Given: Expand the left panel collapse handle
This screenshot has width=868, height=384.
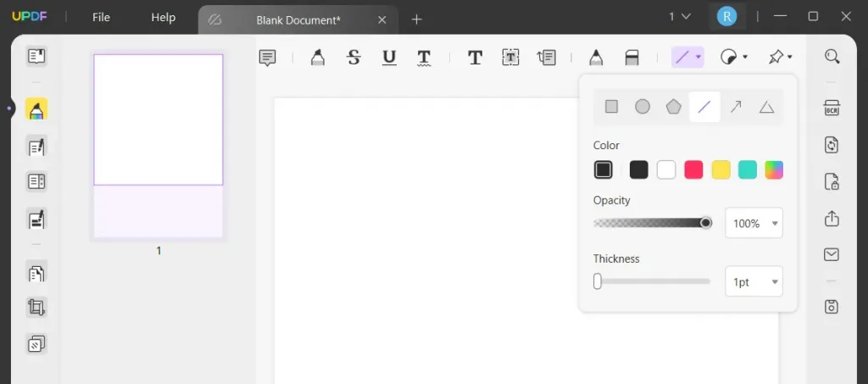Looking at the screenshot, I should pos(9,108).
